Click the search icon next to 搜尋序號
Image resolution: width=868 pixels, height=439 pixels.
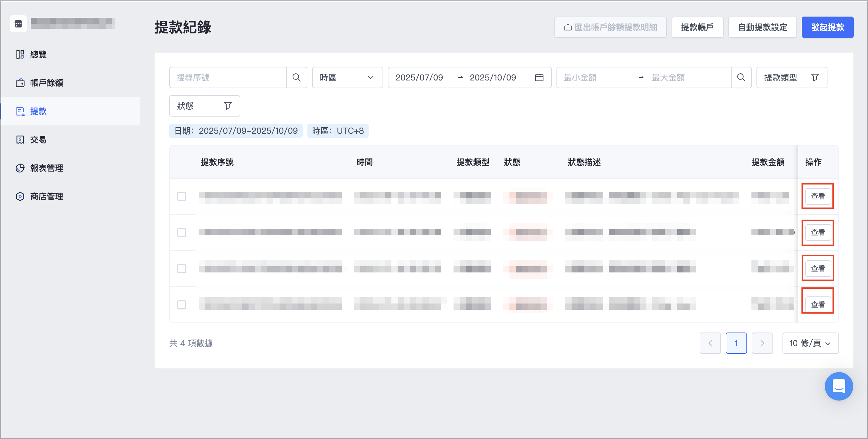pyautogui.click(x=296, y=78)
